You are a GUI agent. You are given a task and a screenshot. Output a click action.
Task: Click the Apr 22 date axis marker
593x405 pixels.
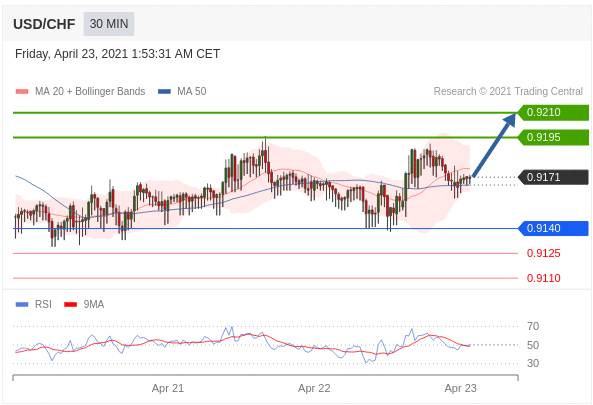[314, 388]
